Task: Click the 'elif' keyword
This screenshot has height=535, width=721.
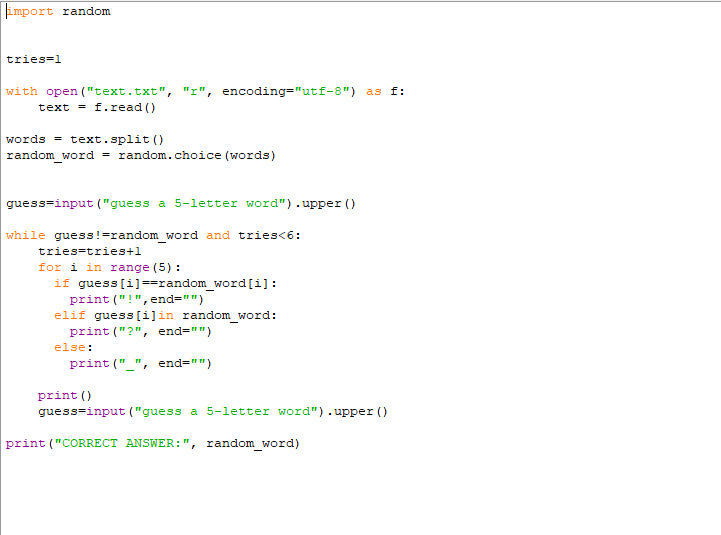Action: click(70, 316)
